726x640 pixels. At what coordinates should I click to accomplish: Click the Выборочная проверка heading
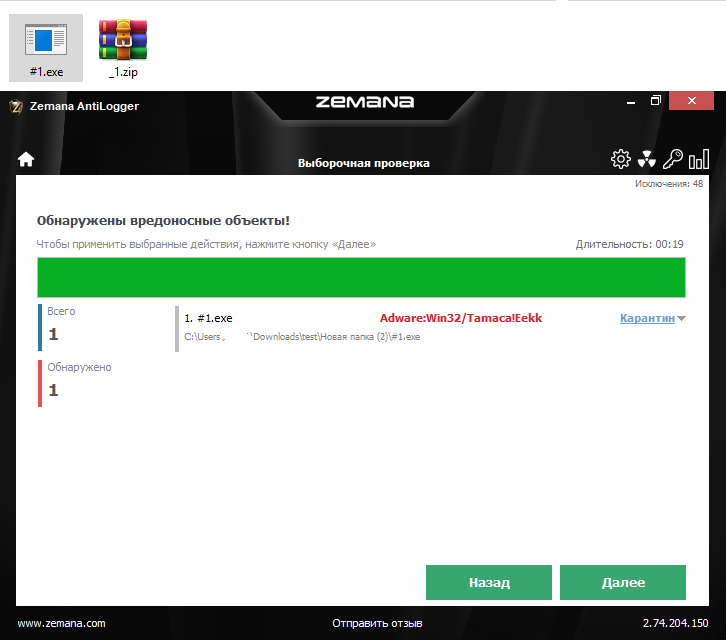point(363,163)
